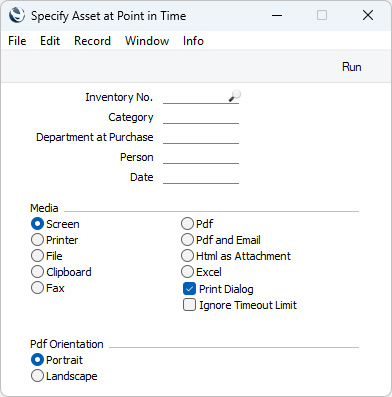The width and height of the screenshot is (392, 397).
Task: Select Clipboard as media
Action: tap(37, 272)
